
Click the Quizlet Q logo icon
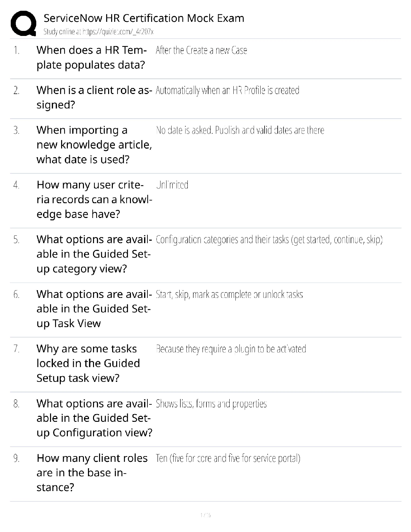[24, 23]
